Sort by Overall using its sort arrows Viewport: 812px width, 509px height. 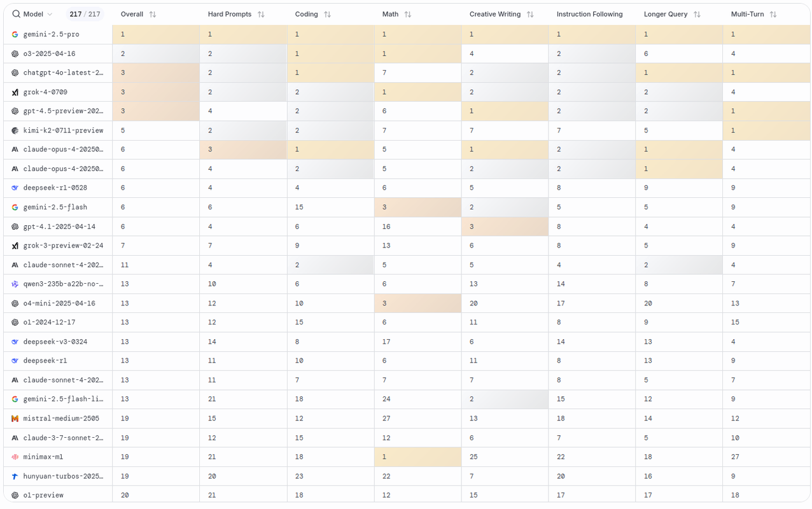tap(152, 14)
